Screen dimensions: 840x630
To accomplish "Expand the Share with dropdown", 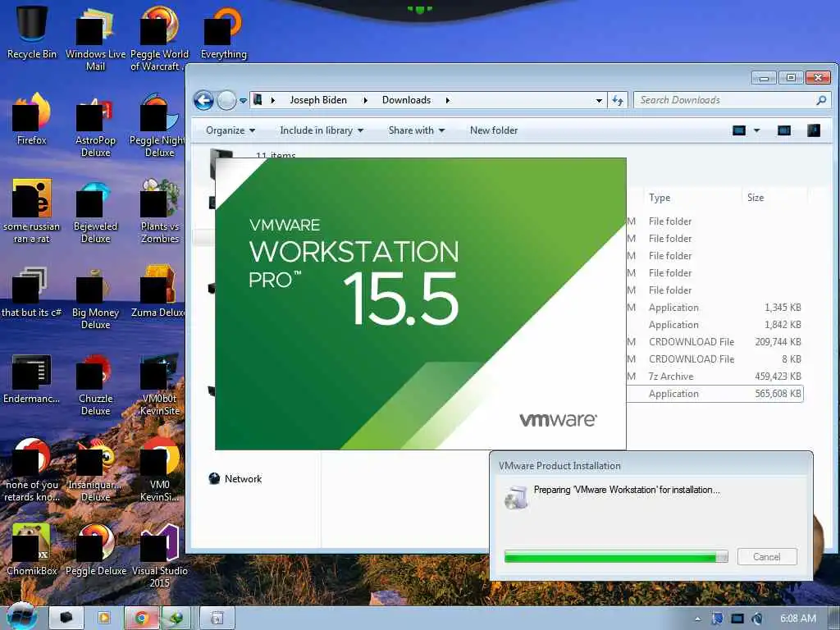I will [x=416, y=130].
